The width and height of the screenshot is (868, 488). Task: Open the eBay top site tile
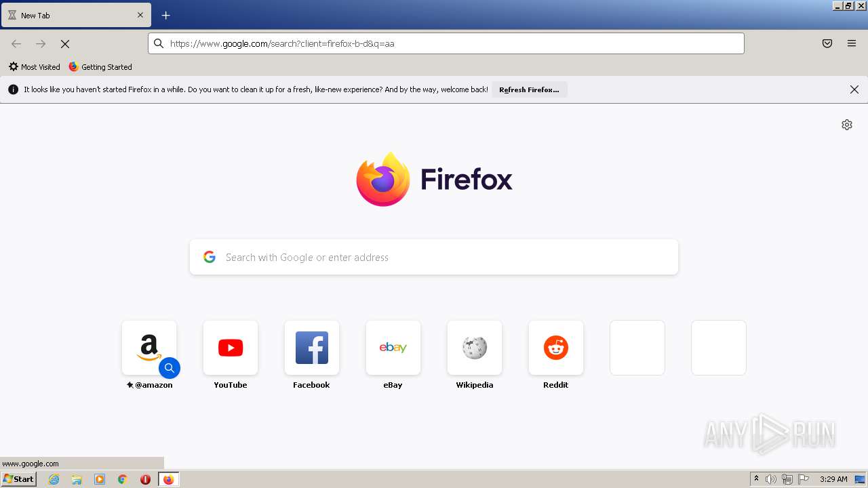click(x=393, y=348)
